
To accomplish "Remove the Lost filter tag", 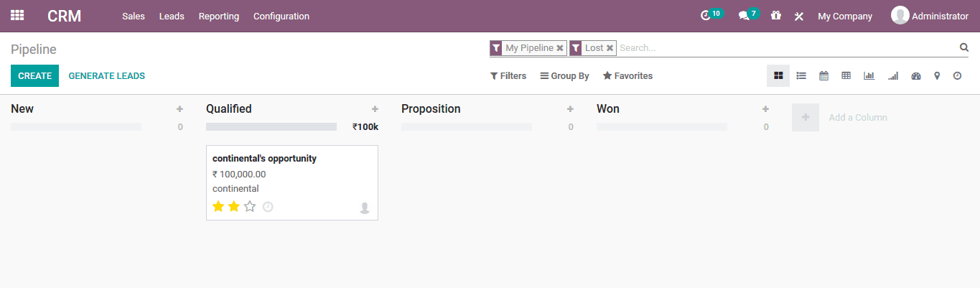I will coord(610,48).
